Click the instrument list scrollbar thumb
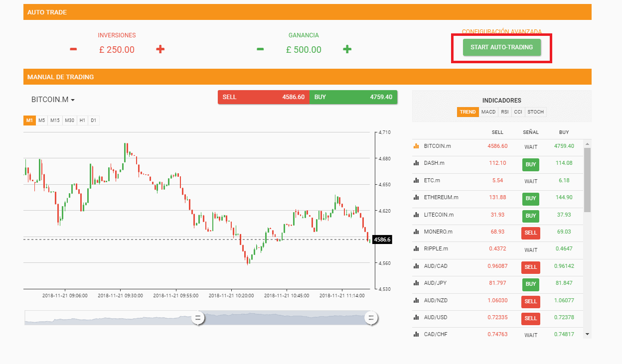This screenshot has height=364, width=622. tap(587, 180)
